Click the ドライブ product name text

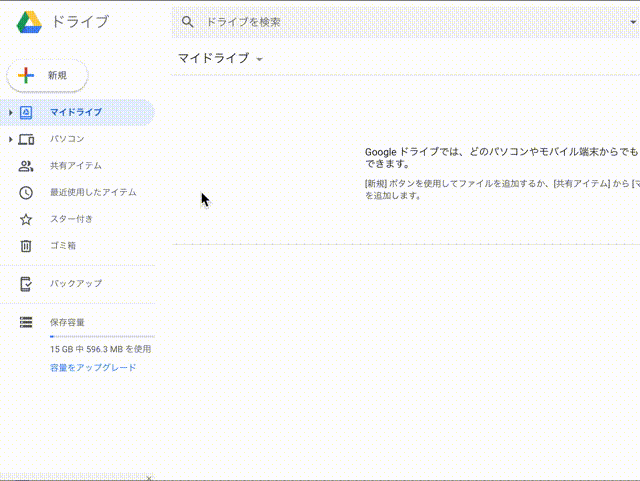tap(80, 22)
